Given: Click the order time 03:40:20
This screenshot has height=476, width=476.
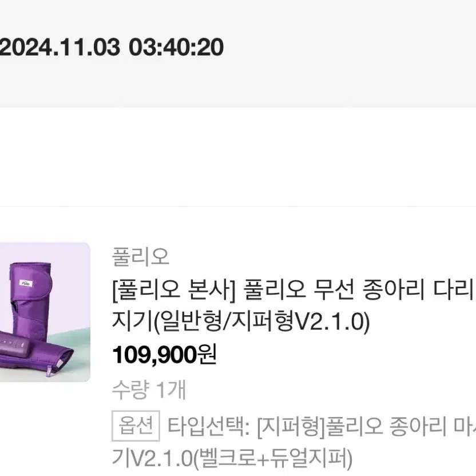Looking at the screenshot, I should (x=176, y=47).
